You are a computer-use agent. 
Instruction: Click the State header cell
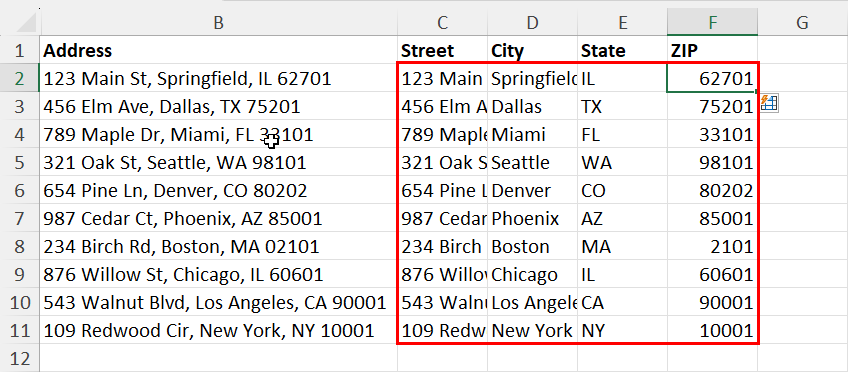coord(622,50)
